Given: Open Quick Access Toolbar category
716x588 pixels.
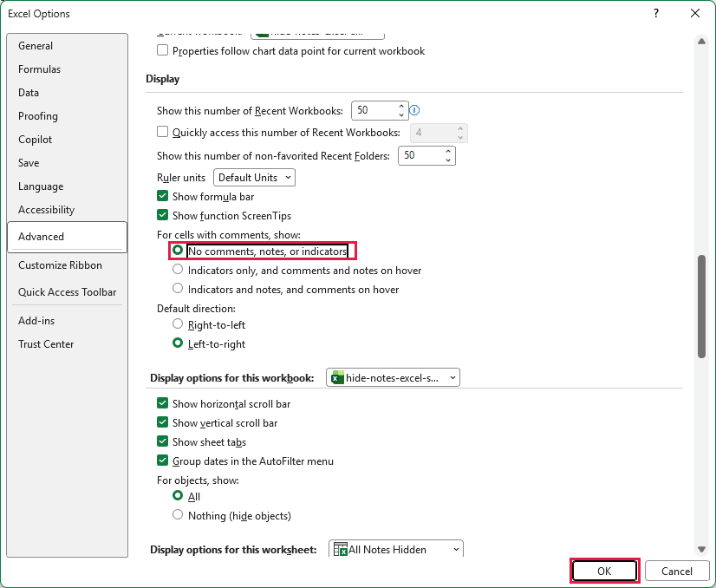Looking at the screenshot, I should 67,292.
